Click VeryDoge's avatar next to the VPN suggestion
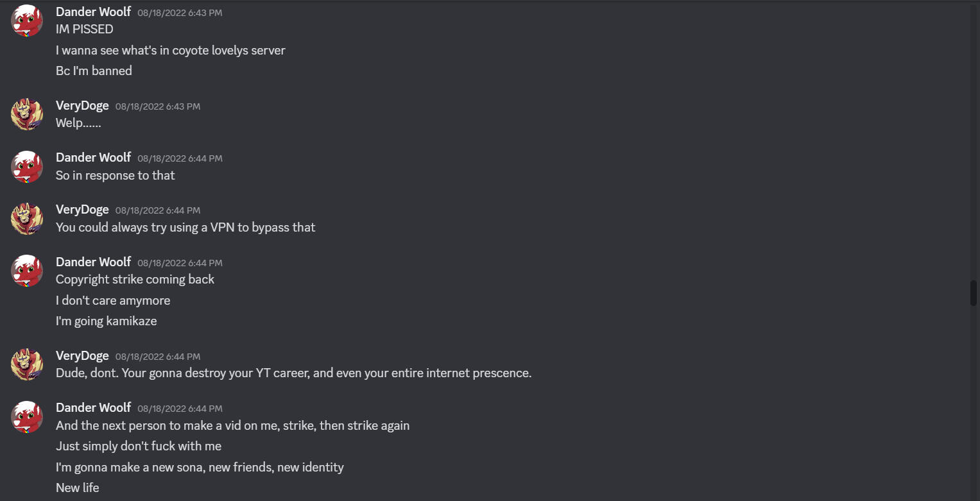The width and height of the screenshot is (980, 501). (x=27, y=218)
